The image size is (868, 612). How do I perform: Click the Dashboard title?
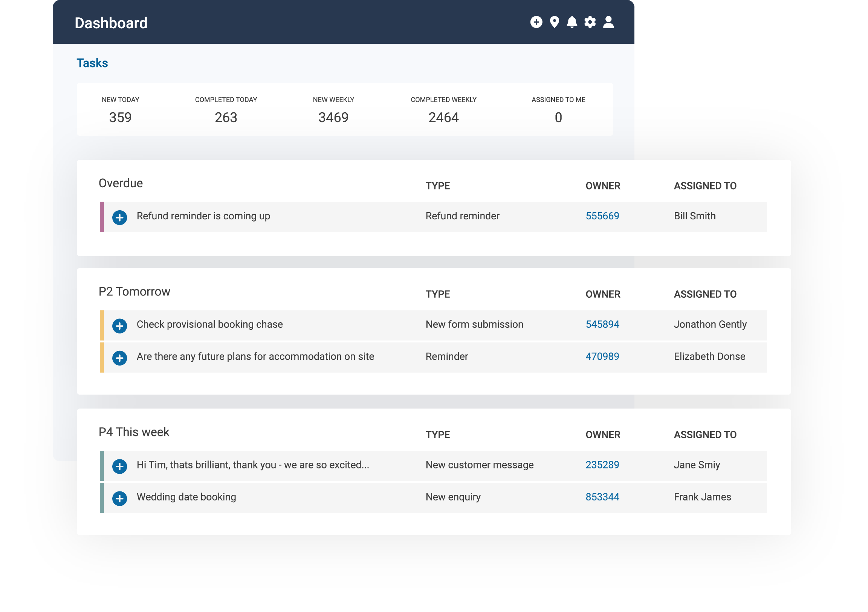(111, 23)
